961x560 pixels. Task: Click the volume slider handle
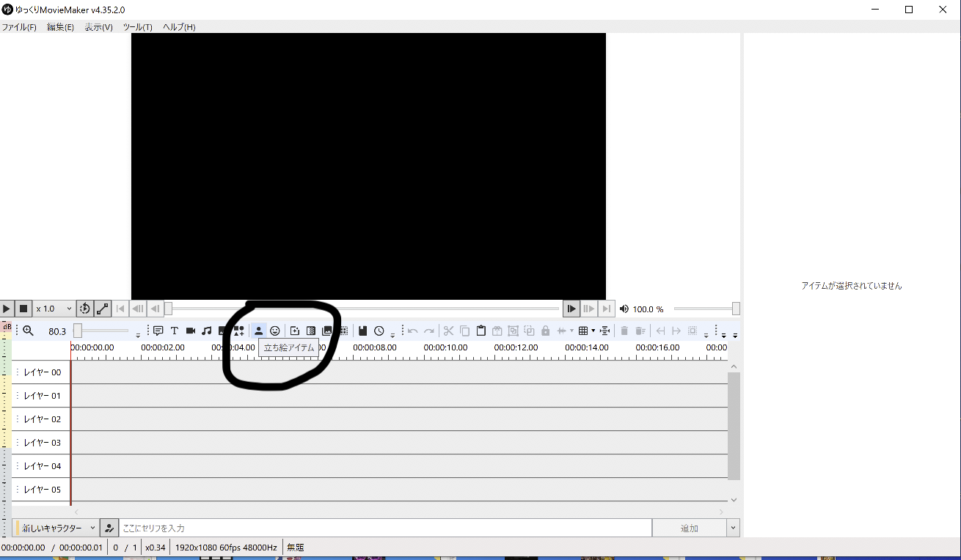tap(736, 309)
